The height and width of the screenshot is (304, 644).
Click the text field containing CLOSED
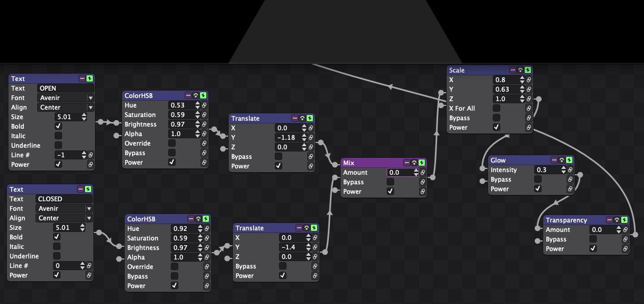pyautogui.click(x=64, y=199)
